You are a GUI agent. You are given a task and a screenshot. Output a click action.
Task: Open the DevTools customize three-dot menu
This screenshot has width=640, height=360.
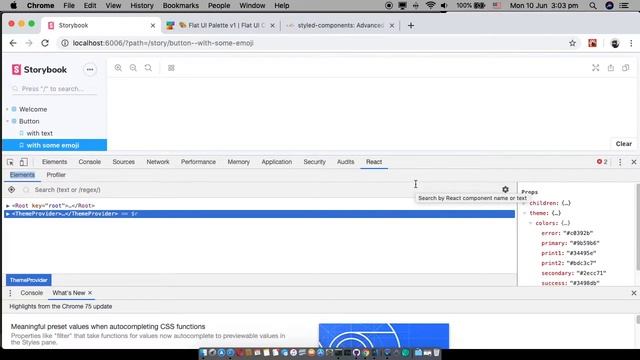(x=620, y=162)
